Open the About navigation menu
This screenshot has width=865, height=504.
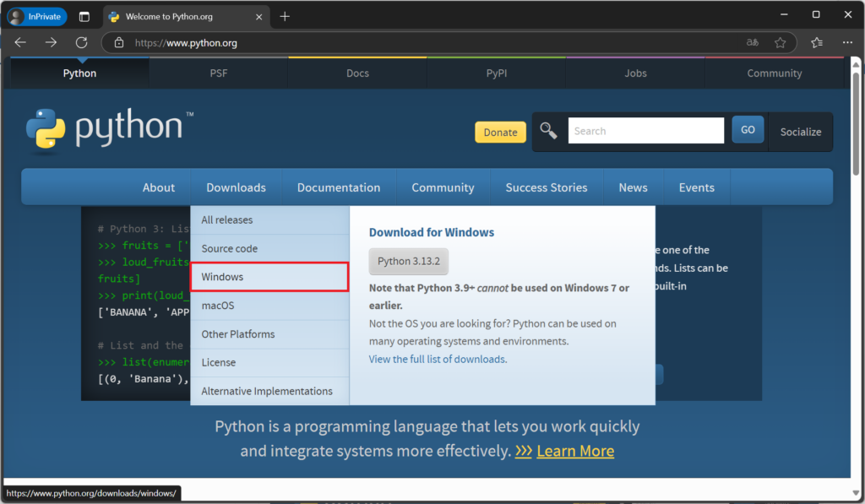point(159,187)
